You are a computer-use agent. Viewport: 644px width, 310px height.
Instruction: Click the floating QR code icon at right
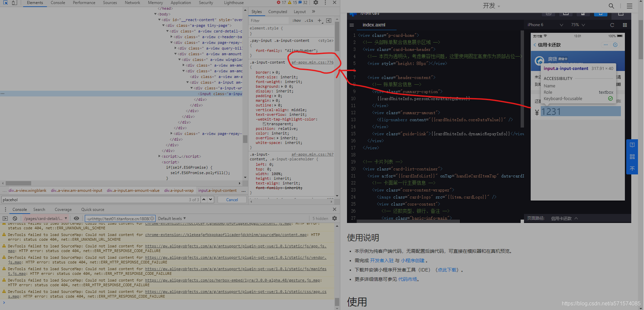[632, 157]
